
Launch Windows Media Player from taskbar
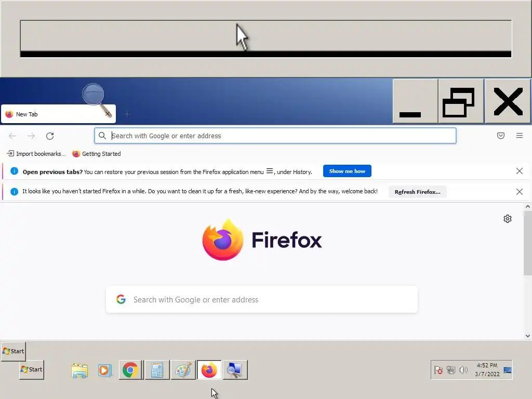tap(105, 370)
